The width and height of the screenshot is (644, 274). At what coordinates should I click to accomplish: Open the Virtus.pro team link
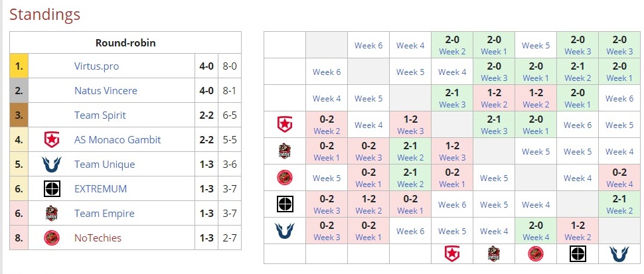tap(100, 66)
